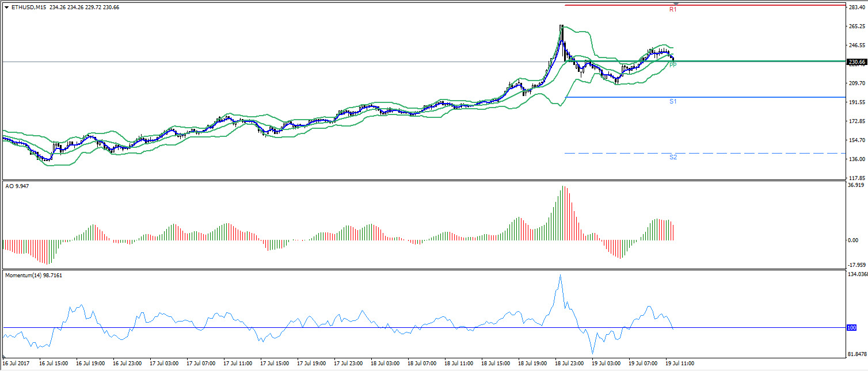Select the 16 Jul 2017 time axis label

click(x=15, y=363)
